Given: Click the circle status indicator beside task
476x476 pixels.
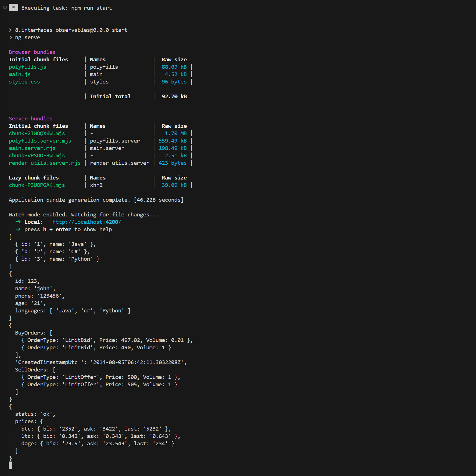Looking at the screenshot, I should [5, 8].
